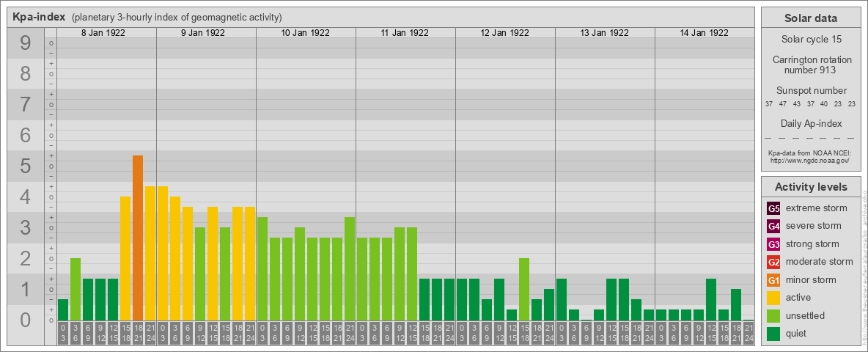868x352 pixels.
Task: Click the 'Kpa-index' chart title
Action: 40,17
